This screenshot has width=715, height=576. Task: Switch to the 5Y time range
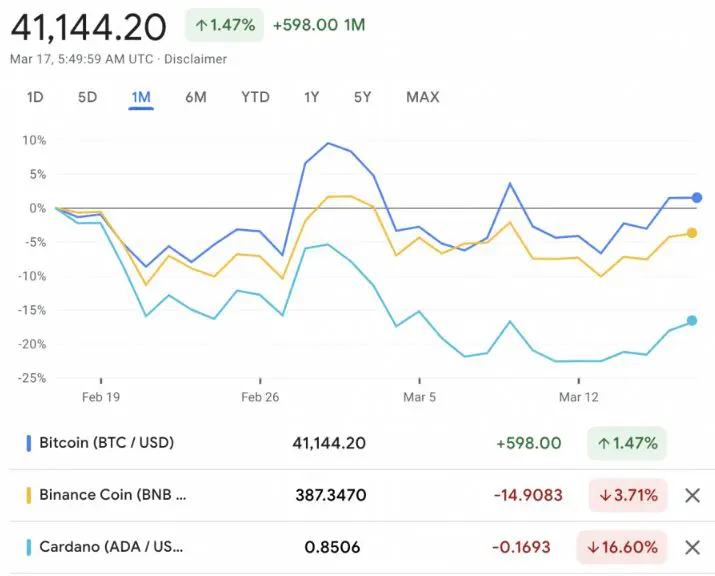(x=363, y=97)
